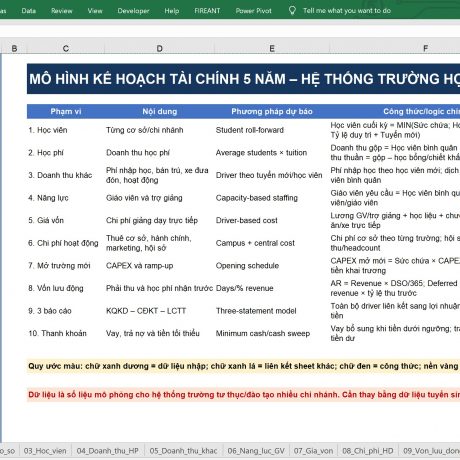Switch to the 07_Gia_von sheet tab
The height and width of the screenshot is (460, 460).
[x=313, y=451]
